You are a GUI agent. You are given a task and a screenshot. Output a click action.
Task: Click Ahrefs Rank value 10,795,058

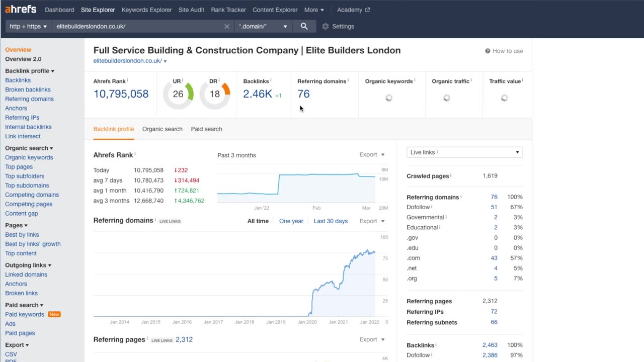(x=121, y=94)
